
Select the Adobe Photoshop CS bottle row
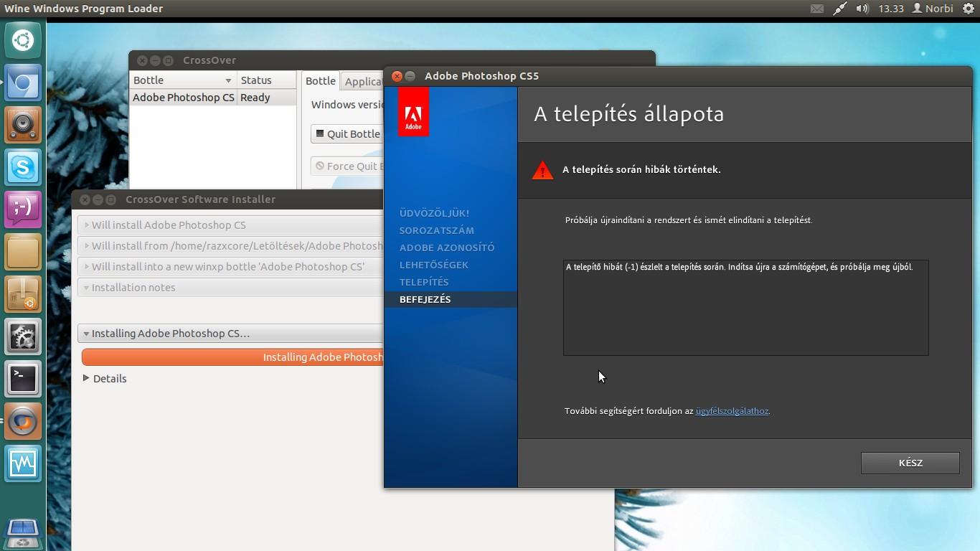213,98
